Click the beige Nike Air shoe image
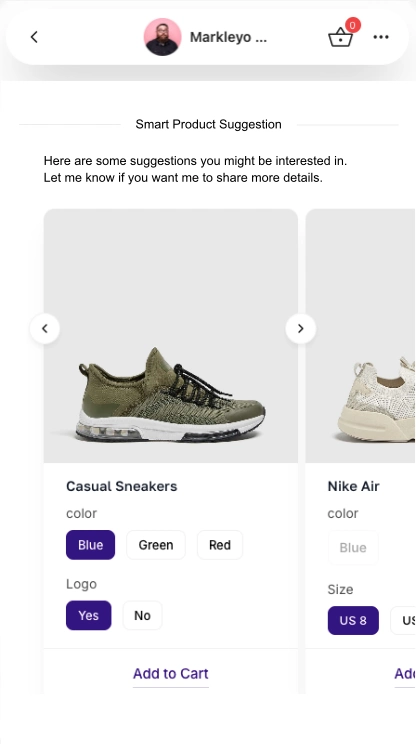Image resolution: width=417 pixels, height=745 pixels. pyautogui.click(x=361, y=336)
